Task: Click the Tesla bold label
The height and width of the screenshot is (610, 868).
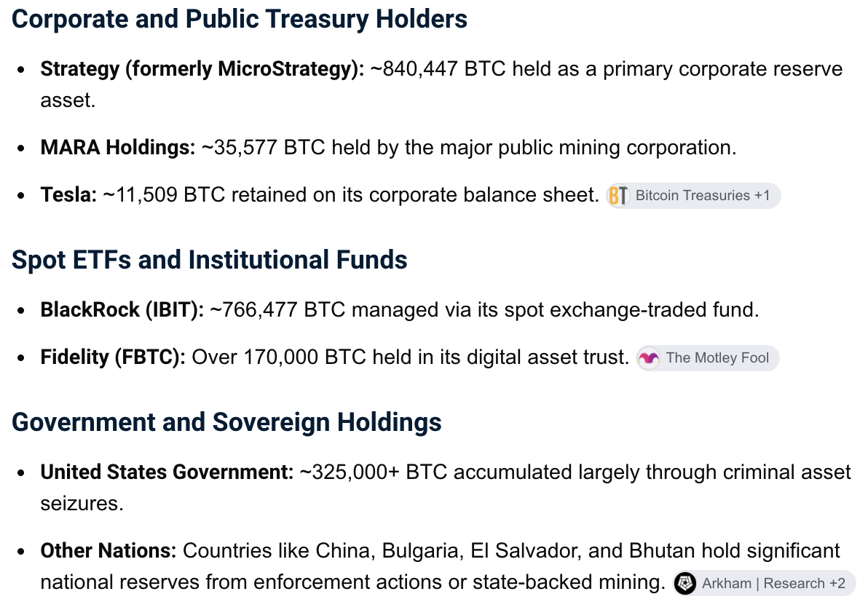Action: [68, 195]
